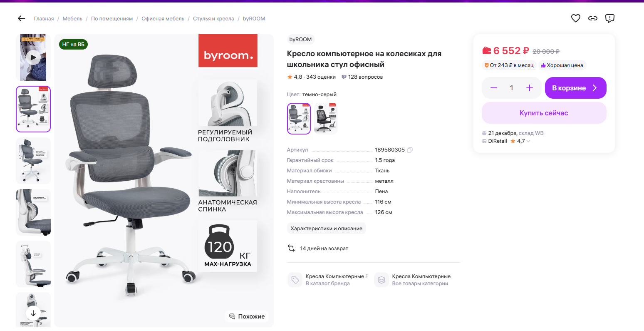This screenshot has width=644, height=331.
Task: Play the product video thumbnail
Action: click(33, 57)
